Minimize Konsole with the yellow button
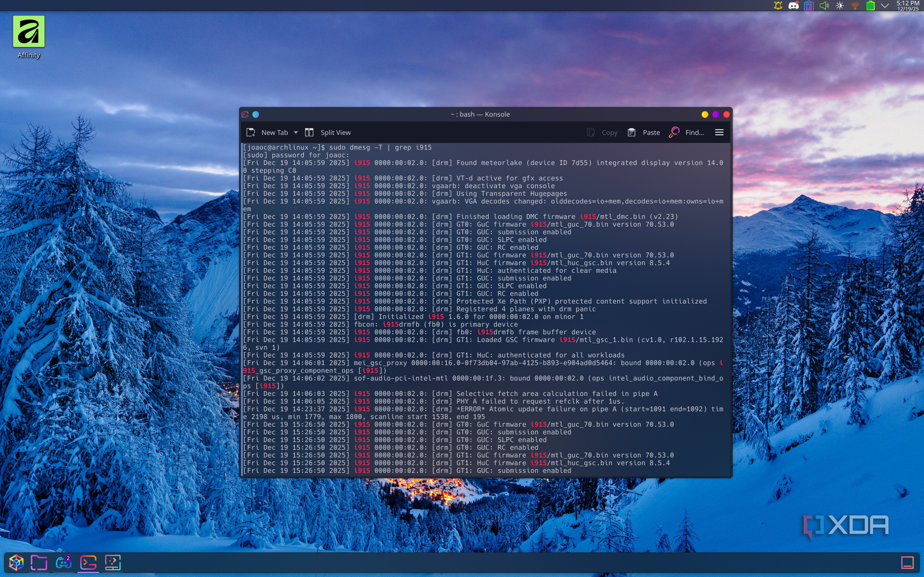924x577 pixels. (x=705, y=114)
